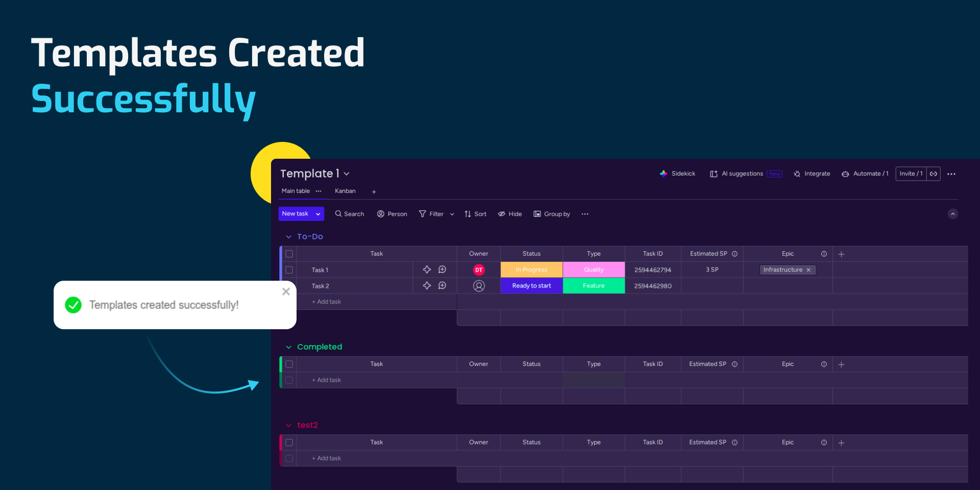Screen dimensions: 980x490
Task: Open the three-dot board menu
Action: [x=951, y=174]
